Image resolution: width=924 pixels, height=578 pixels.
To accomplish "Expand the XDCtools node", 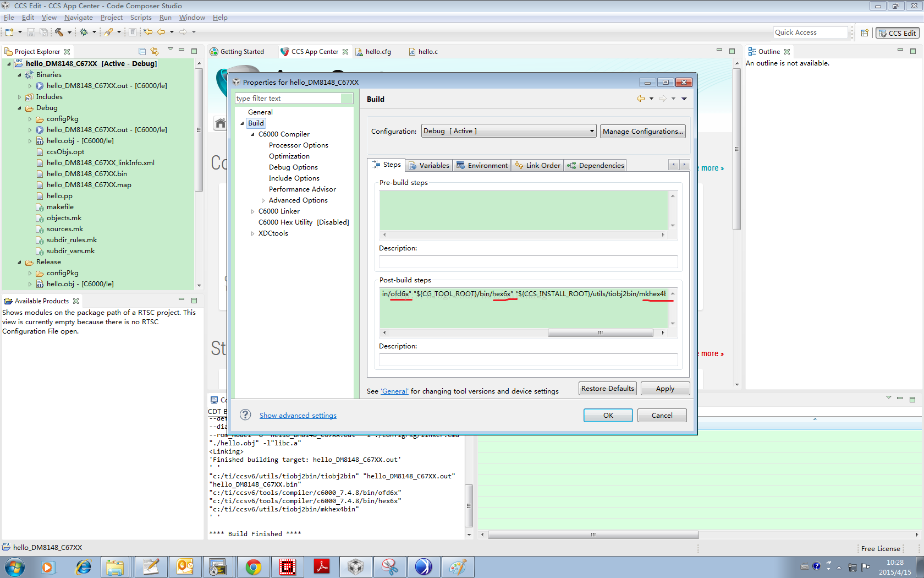I will [x=252, y=233].
